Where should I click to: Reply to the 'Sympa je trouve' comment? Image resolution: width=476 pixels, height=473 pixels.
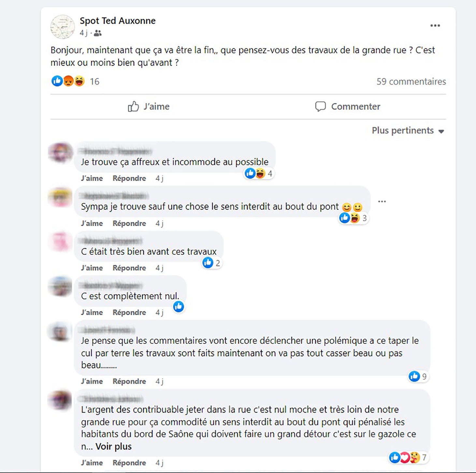(129, 223)
